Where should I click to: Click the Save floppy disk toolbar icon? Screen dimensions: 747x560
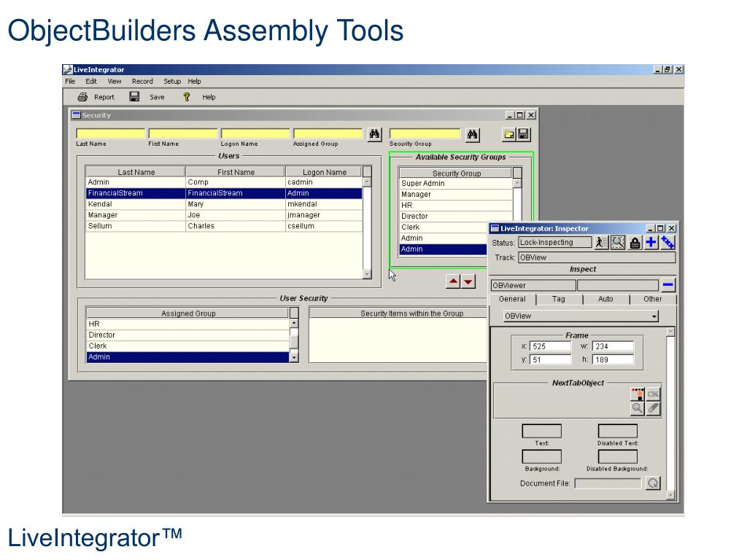(134, 97)
